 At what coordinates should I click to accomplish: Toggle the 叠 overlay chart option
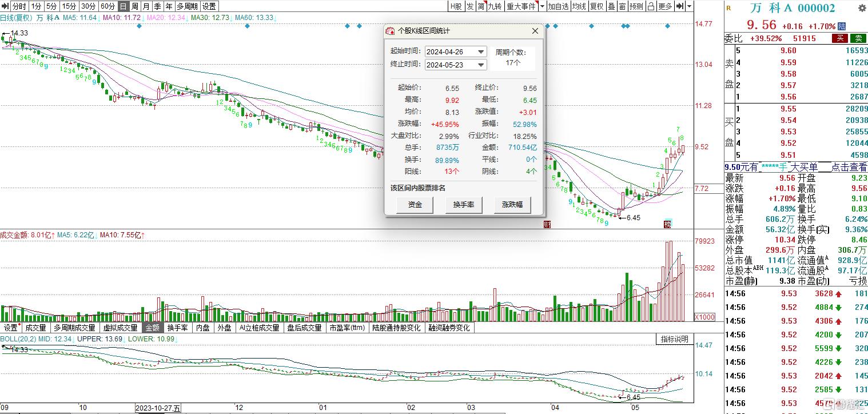611,6
